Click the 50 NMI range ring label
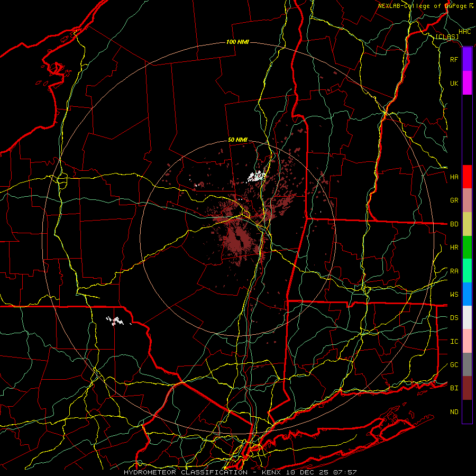476x476 pixels. click(237, 140)
